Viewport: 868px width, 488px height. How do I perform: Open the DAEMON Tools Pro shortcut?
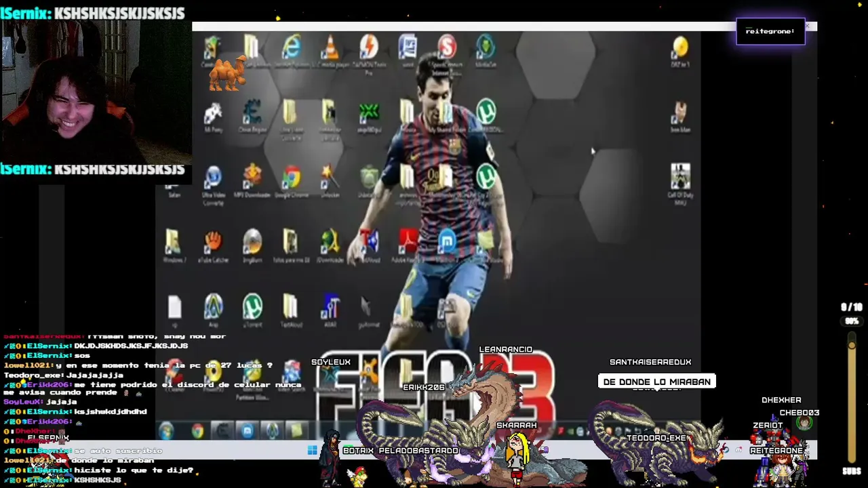(x=369, y=47)
